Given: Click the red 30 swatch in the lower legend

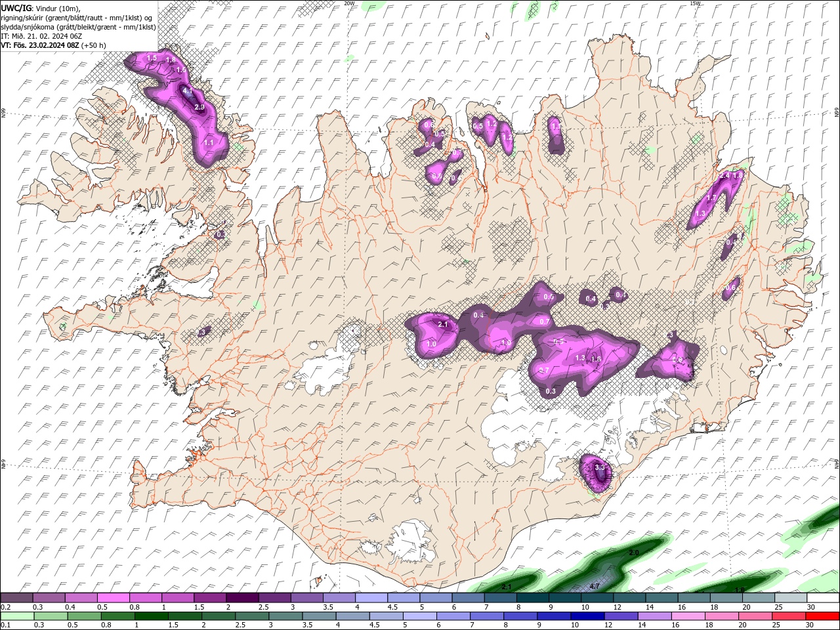Looking at the screenshot, I should 822,616.
